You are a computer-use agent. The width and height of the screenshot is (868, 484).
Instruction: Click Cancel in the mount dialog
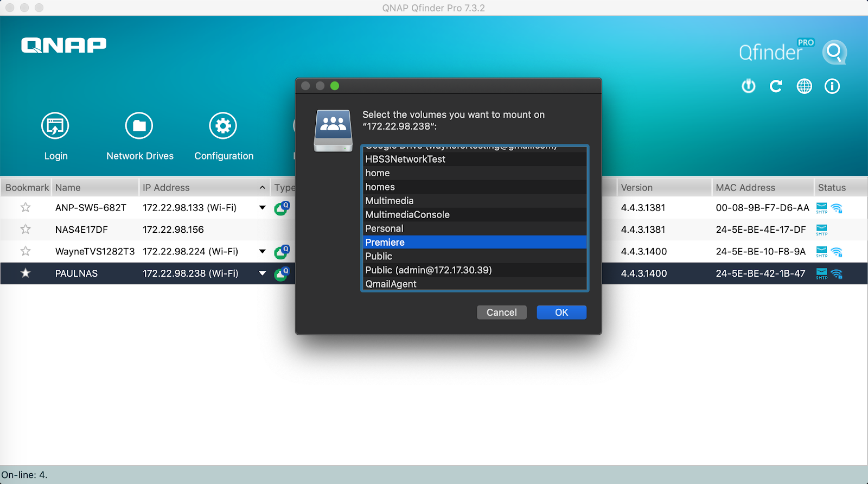502,313
